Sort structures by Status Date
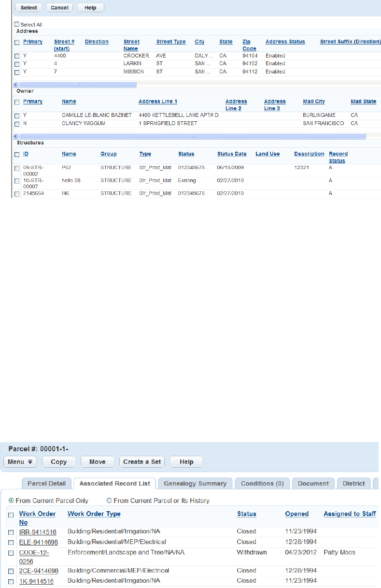This screenshot has width=381, height=588. 232,154
